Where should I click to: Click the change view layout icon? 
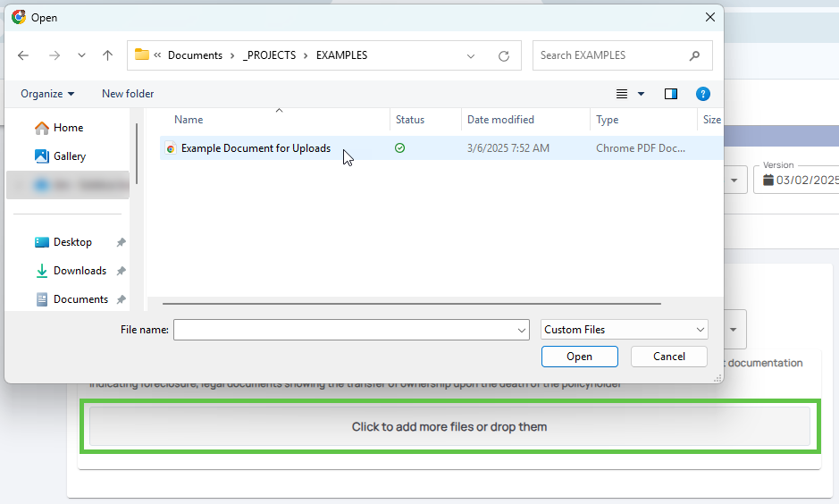coord(623,94)
